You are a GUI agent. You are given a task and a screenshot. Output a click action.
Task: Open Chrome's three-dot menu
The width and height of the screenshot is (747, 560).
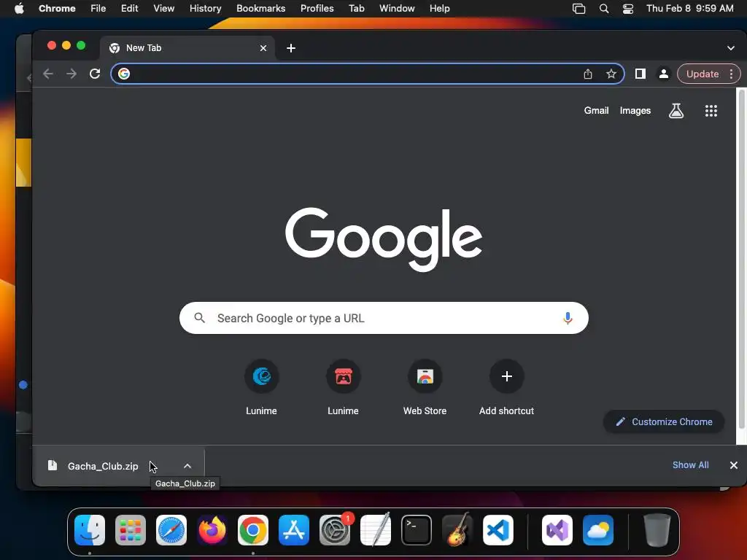click(x=731, y=74)
